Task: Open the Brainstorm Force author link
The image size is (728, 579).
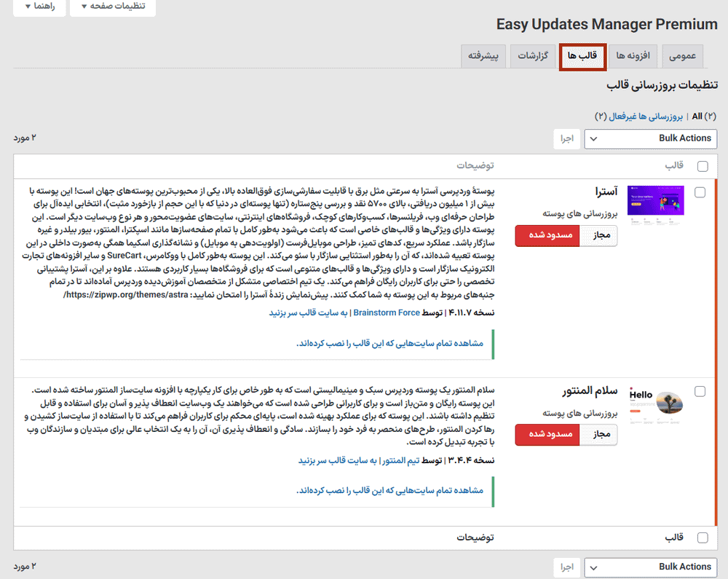Action: tap(387, 313)
